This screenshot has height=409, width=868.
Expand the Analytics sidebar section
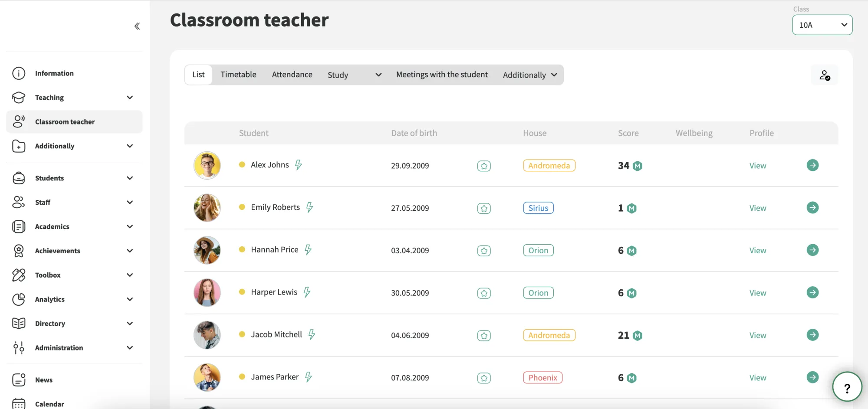coord(74,300)
